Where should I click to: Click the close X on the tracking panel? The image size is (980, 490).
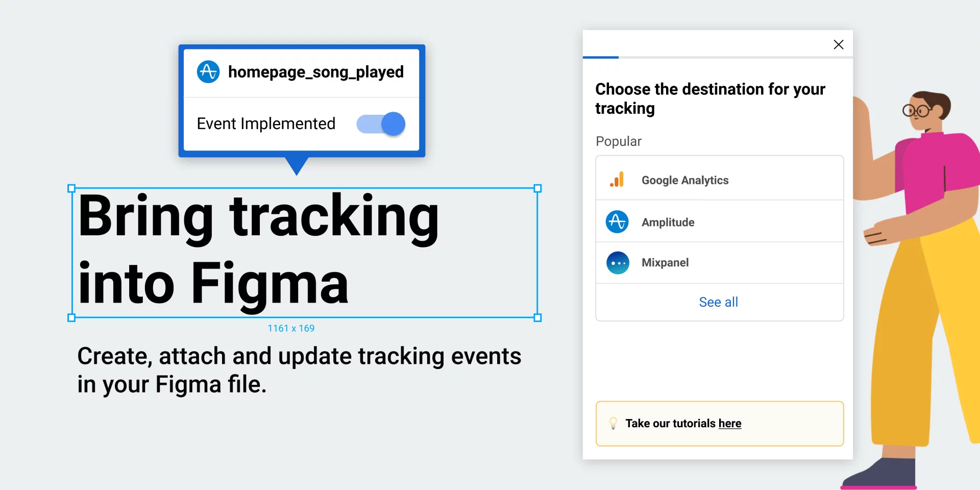pos(839,44)
